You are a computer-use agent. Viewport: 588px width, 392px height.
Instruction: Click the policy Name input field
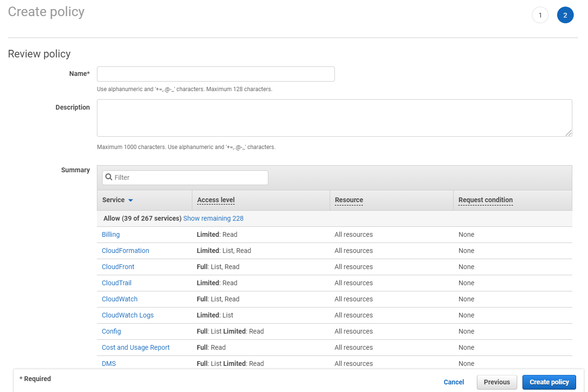[216, 74]
